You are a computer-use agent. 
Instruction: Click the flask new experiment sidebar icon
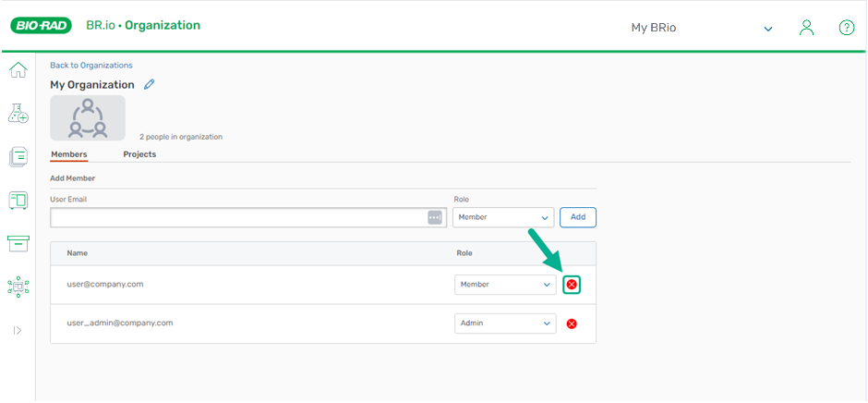tap(18, 113)
